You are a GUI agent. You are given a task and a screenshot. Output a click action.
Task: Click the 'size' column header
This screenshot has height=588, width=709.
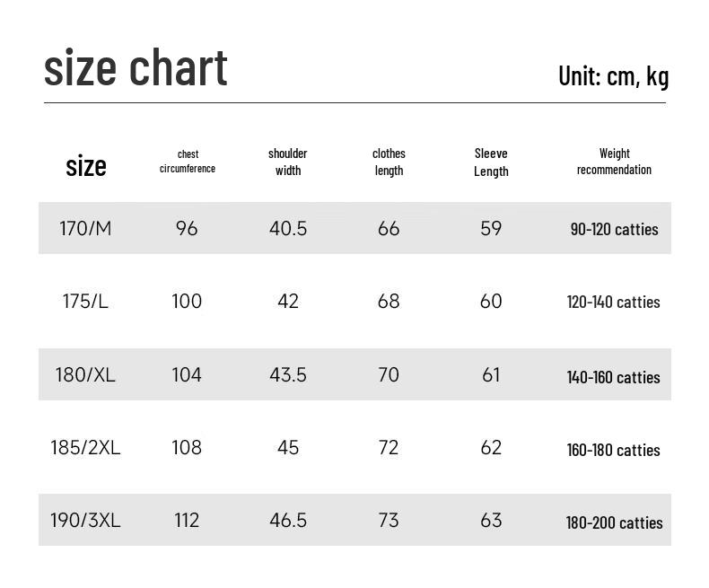(86, 165)
